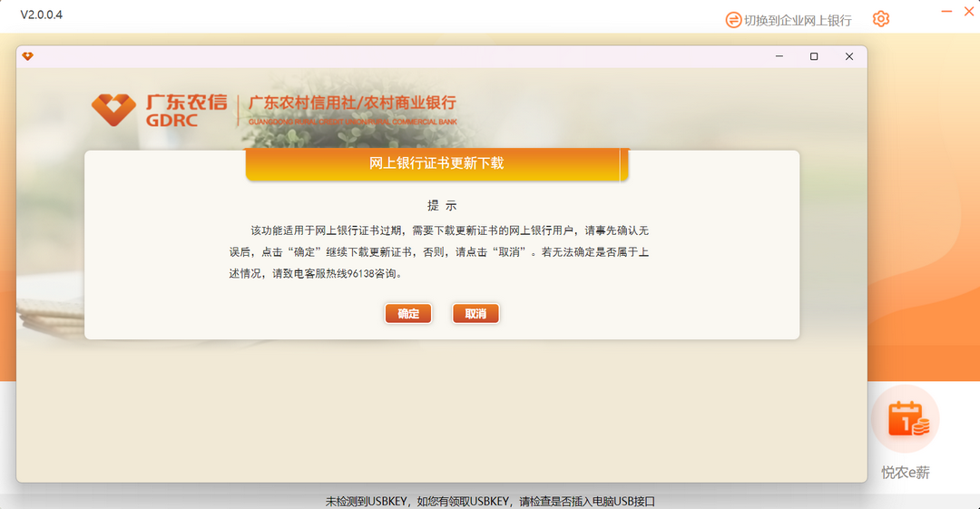Click the 广东农村信用社/农村商业银行 title text
Image resolution: width=980 pixels, height=509 pixels.
click(352, 103)
